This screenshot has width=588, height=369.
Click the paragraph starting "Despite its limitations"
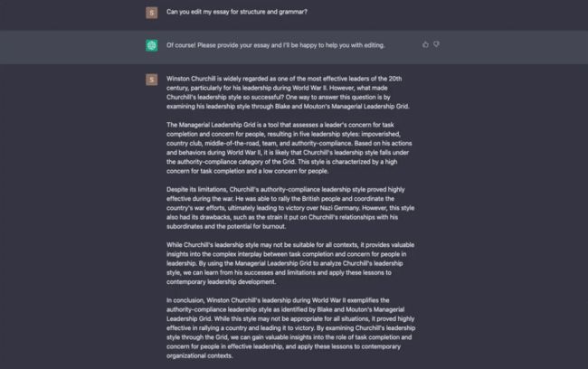click(x=290, y=208)
